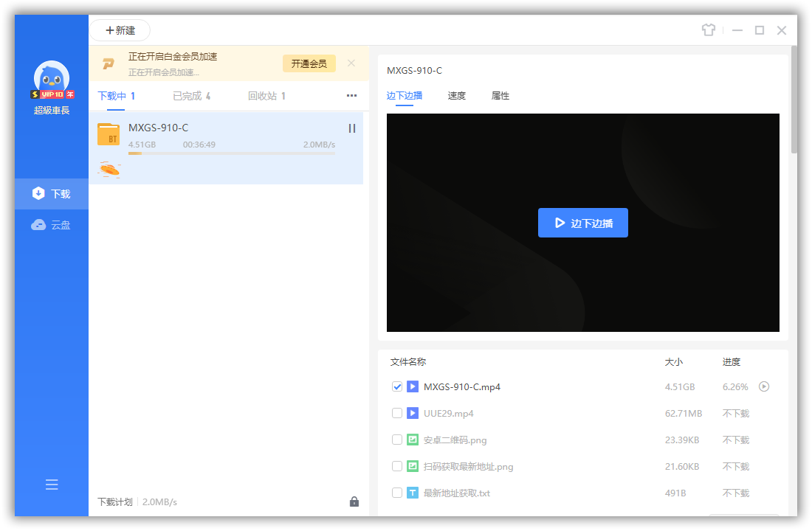Open the 下载 section in sidebar
This screenshot has height=531, width=812.
(x=51, y=193)
